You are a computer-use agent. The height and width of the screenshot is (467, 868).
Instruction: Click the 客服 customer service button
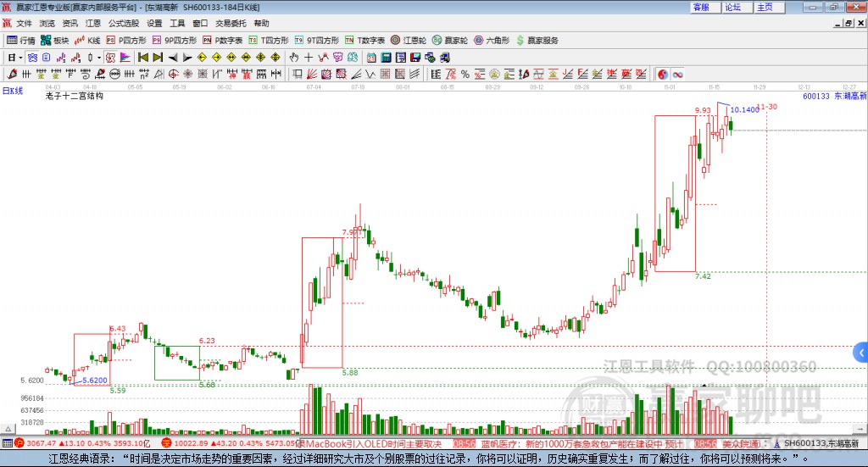click(x=705, y=7)
